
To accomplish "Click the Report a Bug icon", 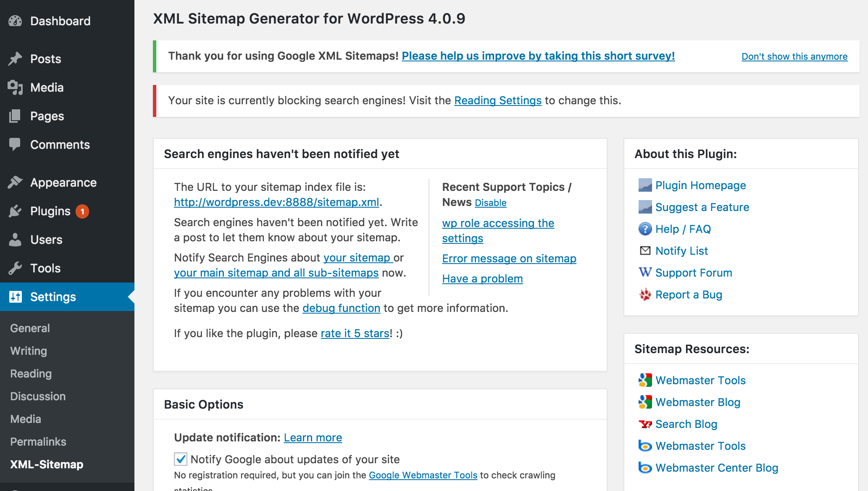I will coord(645,295).
